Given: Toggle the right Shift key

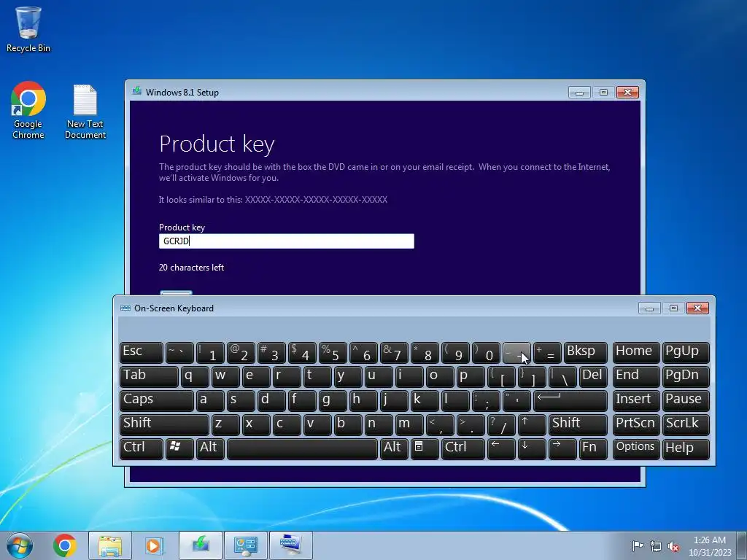Looking at the screenshot, I should [x=578, y=424].
